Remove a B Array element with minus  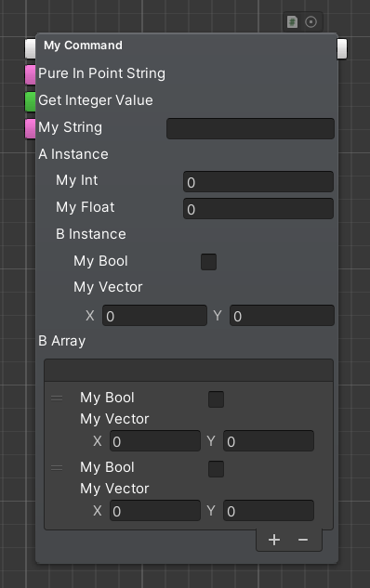303,540
